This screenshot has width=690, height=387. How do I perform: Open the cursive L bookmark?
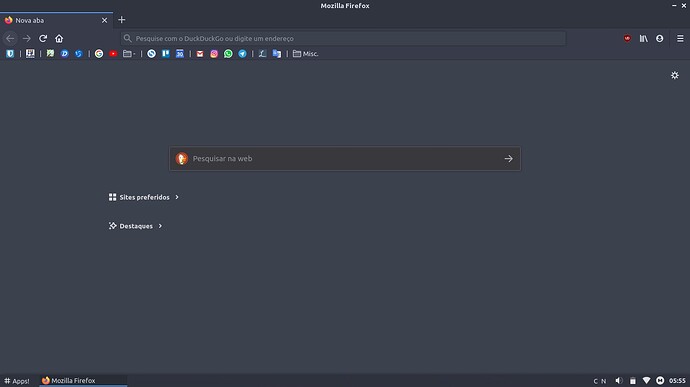[262, 54]
